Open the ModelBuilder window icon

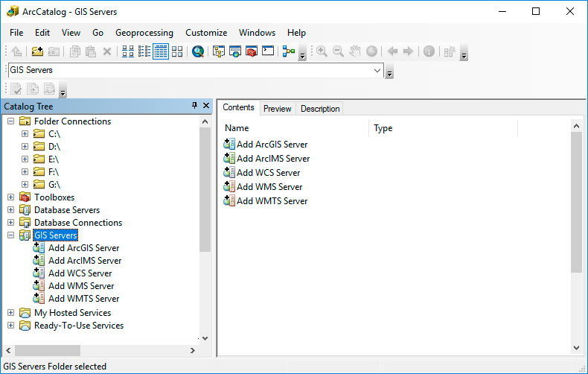point(289,51)
